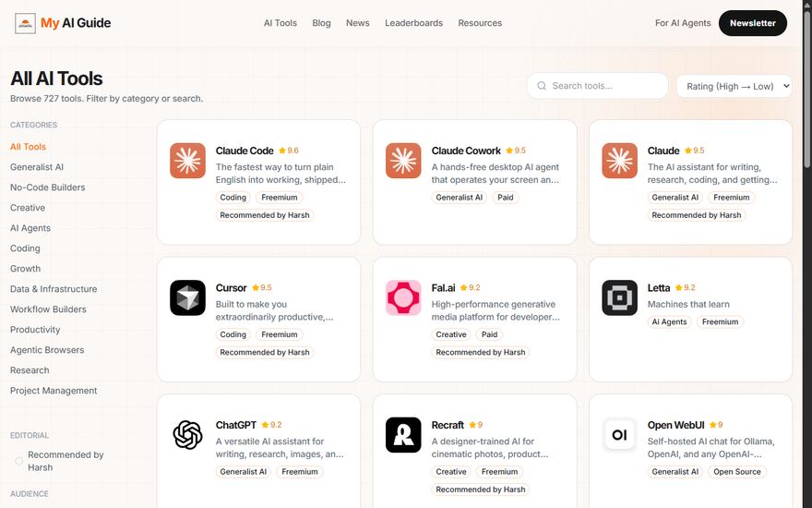Click the Open WebUI app icon
Viewport: 812px width, 508px height.
pyautogui.click(x=619, y=435)
